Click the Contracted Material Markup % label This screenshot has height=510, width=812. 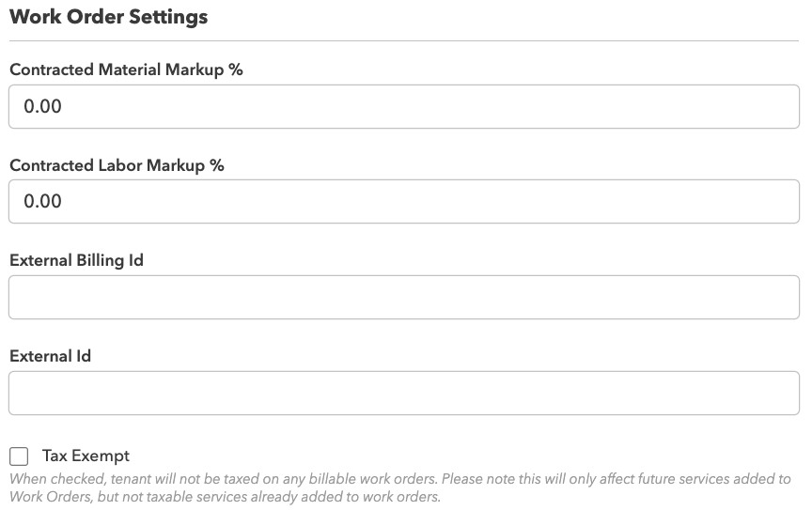click(x=126, y=70)
